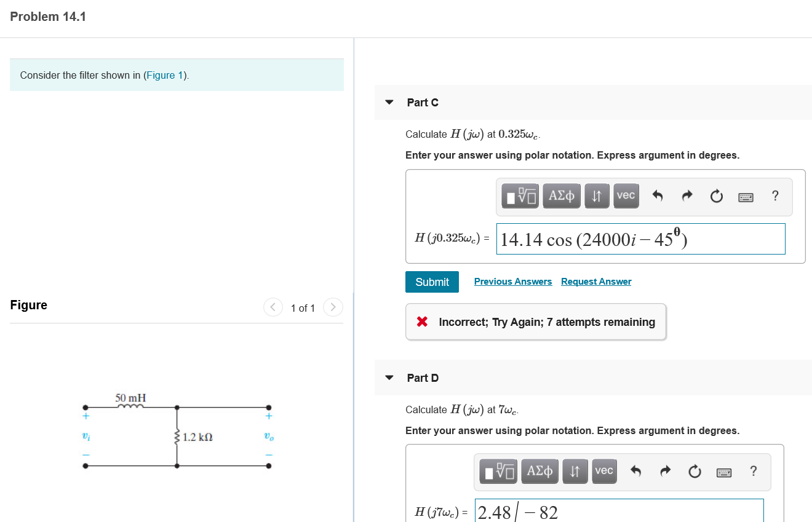Click the vec button in Part C
This screenshot has height=522, width=812.
click(x=626, y=196)
